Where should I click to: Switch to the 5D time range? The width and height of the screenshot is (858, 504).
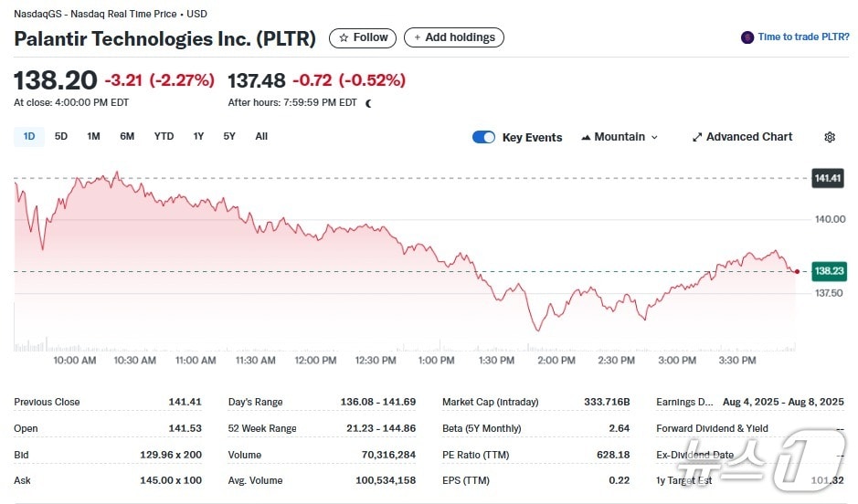pyautogui.click(x=61, y=136)
